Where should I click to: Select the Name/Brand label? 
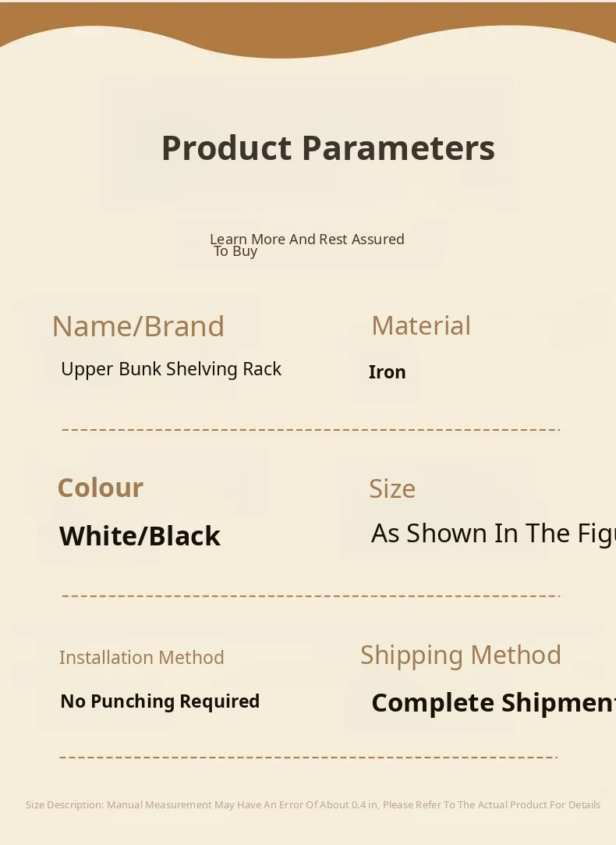(138, 326)
